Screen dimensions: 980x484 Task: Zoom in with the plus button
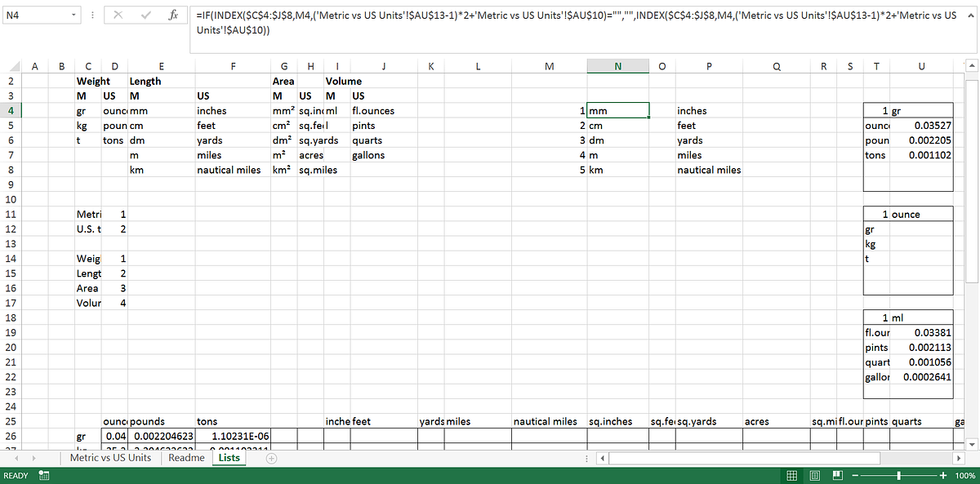pos(943,476)
